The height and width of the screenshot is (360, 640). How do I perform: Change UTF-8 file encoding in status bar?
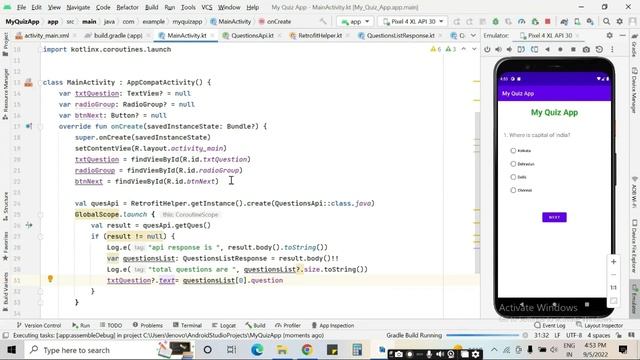[574, 335]
